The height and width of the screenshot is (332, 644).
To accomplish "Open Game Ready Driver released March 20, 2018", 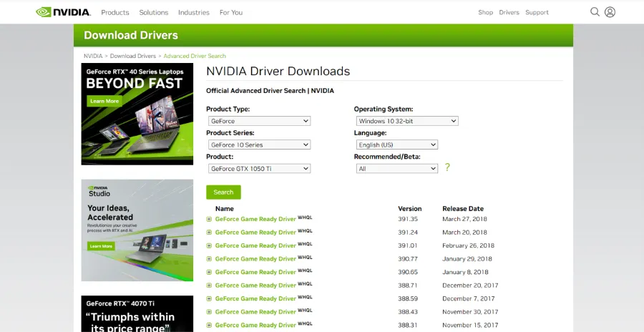I will coord(255,233).
